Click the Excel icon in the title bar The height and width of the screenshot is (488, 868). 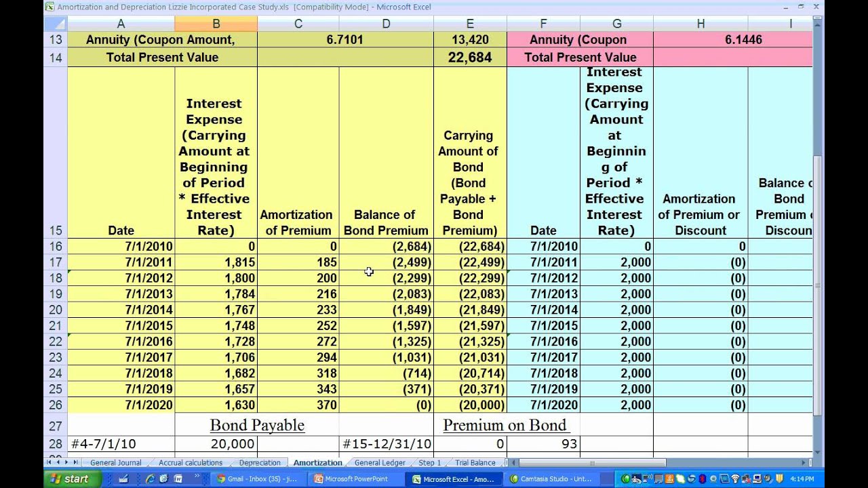(x=49, y=6)
